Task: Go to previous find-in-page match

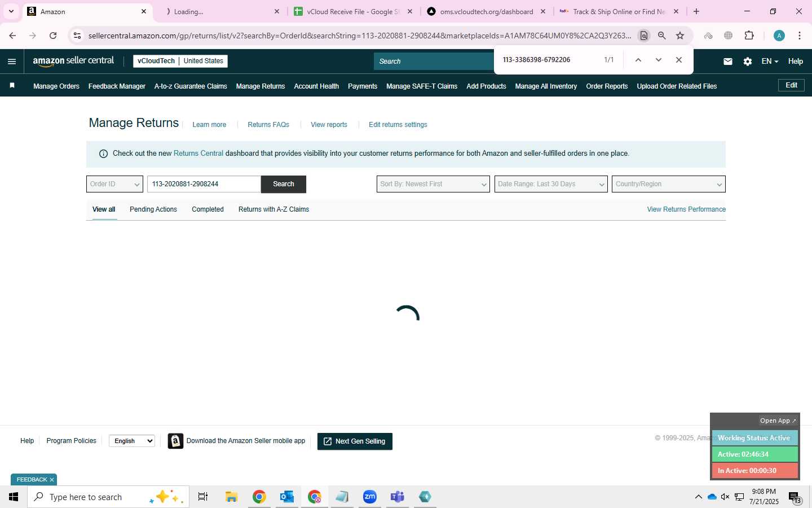Action: (x=638, y=60)
